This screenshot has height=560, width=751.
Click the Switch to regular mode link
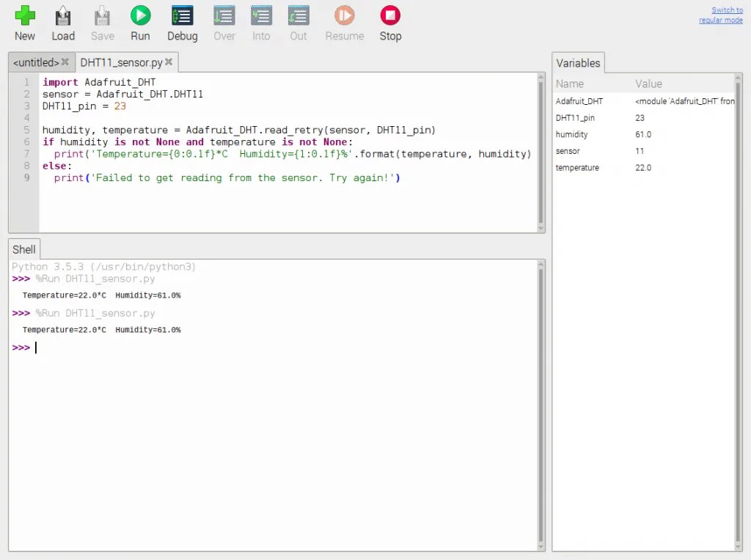pos(722,15)
